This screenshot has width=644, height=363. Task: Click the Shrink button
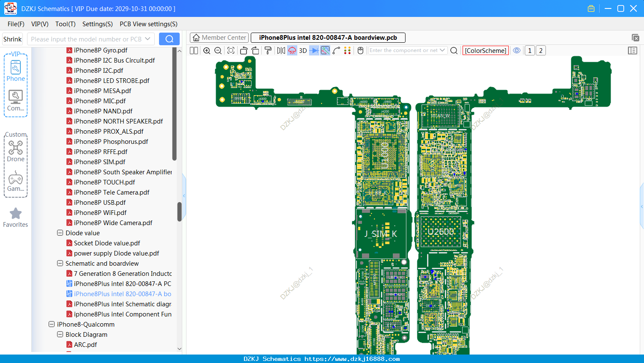click(13, 39)
